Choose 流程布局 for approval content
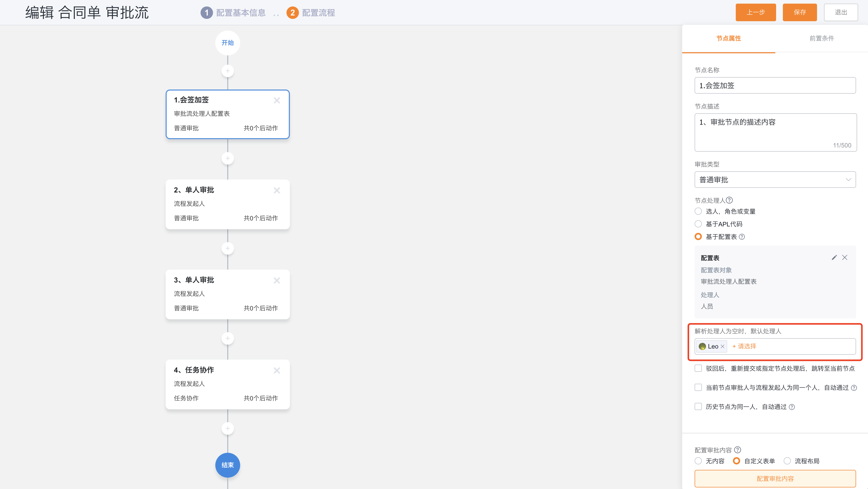The image size is (868, 489). pyautogui.click(x=787, y=461)
